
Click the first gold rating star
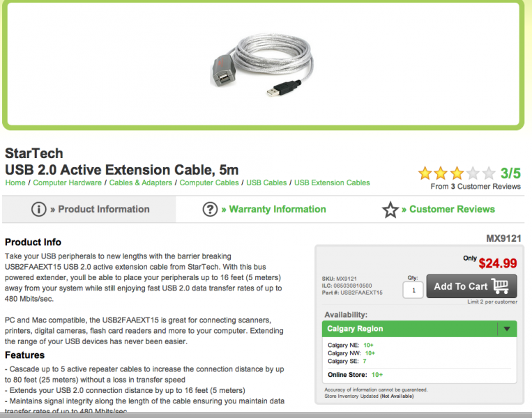(x=425, y=173)
